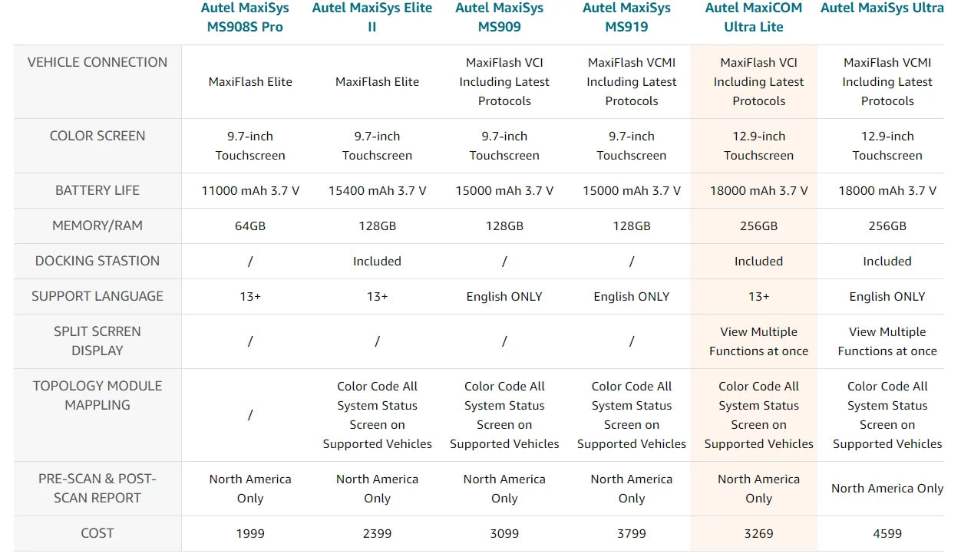Click the COST row header
The height and width of the screenshot is (560, 961).
pyautogui.click(x=97, y=533)
